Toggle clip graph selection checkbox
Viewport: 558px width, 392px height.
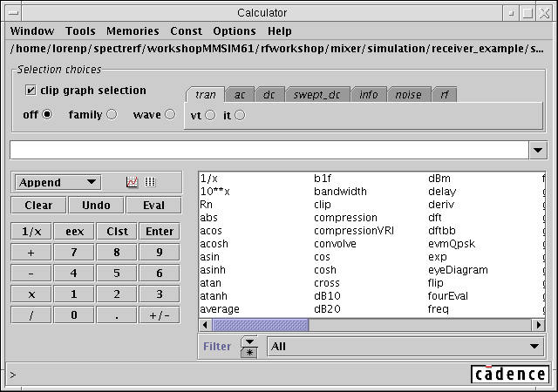pyautogui.click(x=31, y=90)
